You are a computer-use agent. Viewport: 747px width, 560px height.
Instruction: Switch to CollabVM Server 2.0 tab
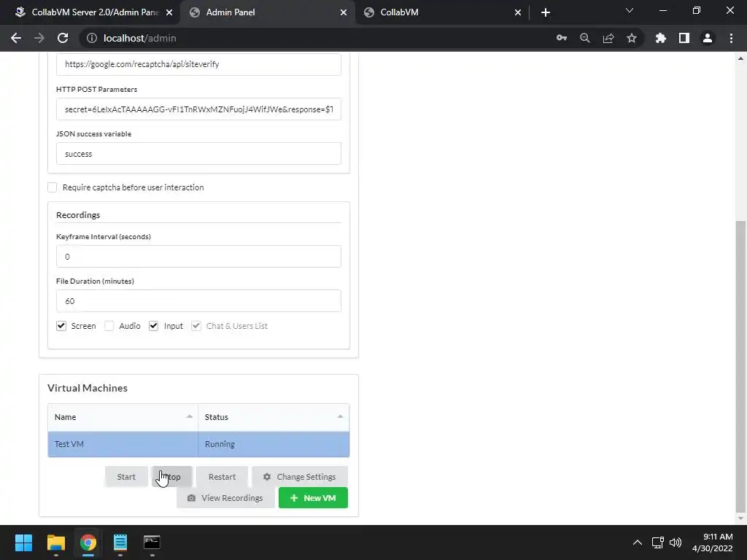coord(90,12)
